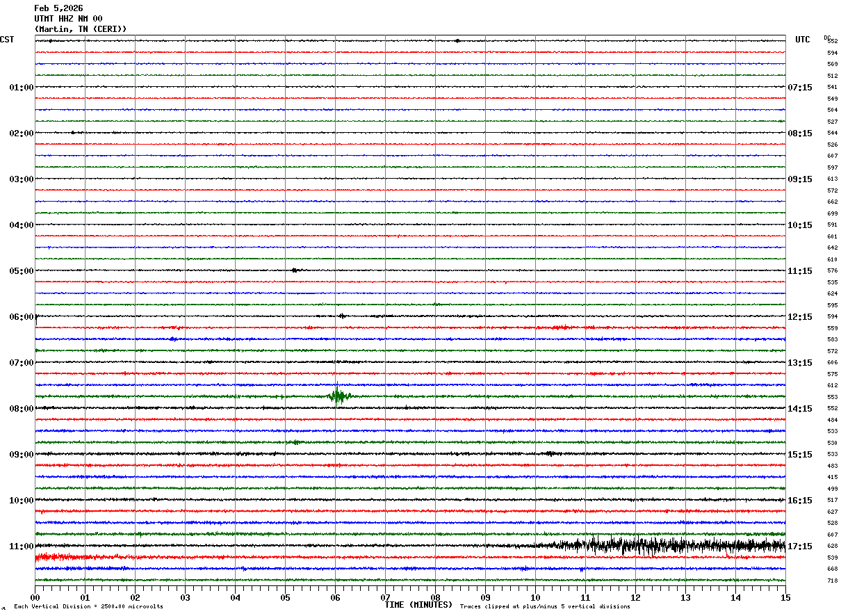
Task: Click the '08' minute tick label
Action: (435, 597)
